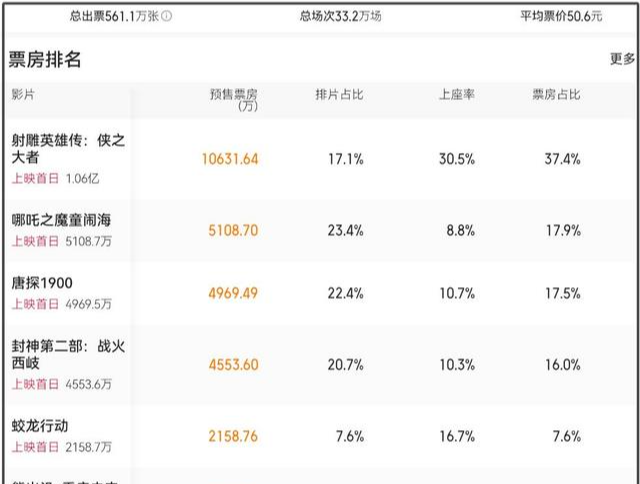
Task: Click the 票房占比 column header
Action: pos(555,95)
